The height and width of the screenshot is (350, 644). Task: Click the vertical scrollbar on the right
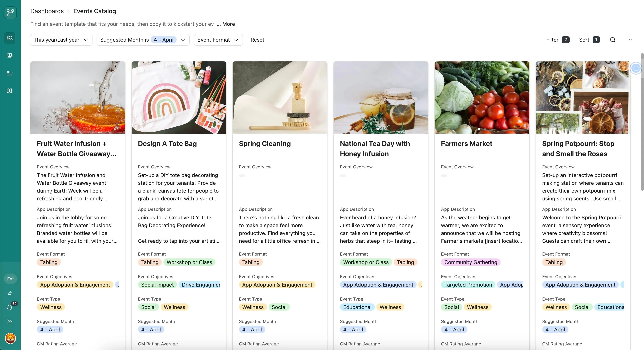(x=642, y=122)
